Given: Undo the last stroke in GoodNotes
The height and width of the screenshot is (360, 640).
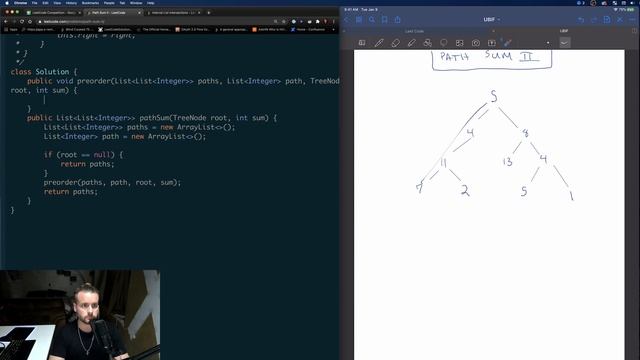Looking at the screenshot, I should pos(581,20).
